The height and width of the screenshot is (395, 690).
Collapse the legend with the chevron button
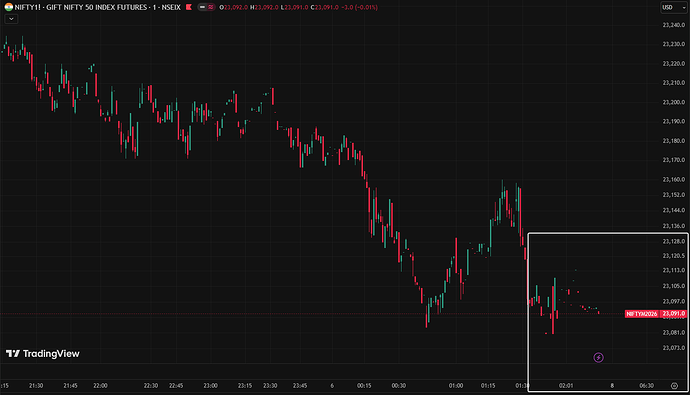coord(11,19)
